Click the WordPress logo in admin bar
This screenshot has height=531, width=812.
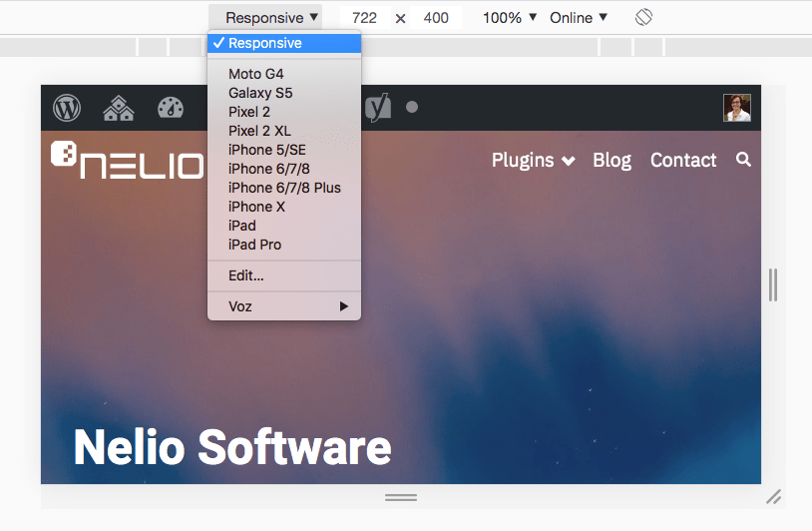[x=67, y=108]
